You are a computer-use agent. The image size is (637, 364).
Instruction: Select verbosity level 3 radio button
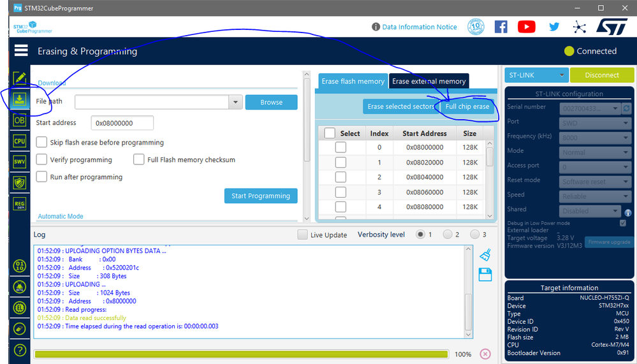pyautogui.click(x=474, y=235)
